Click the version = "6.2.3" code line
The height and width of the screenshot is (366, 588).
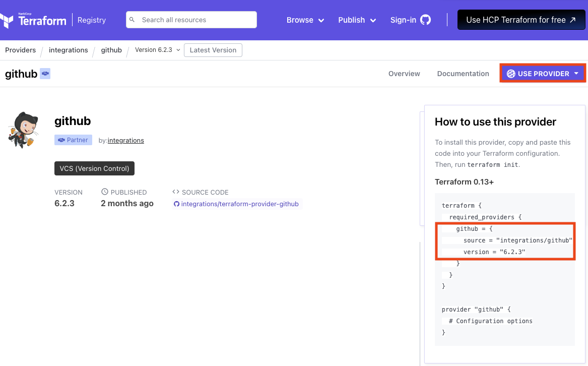click(x=494, y=252)
